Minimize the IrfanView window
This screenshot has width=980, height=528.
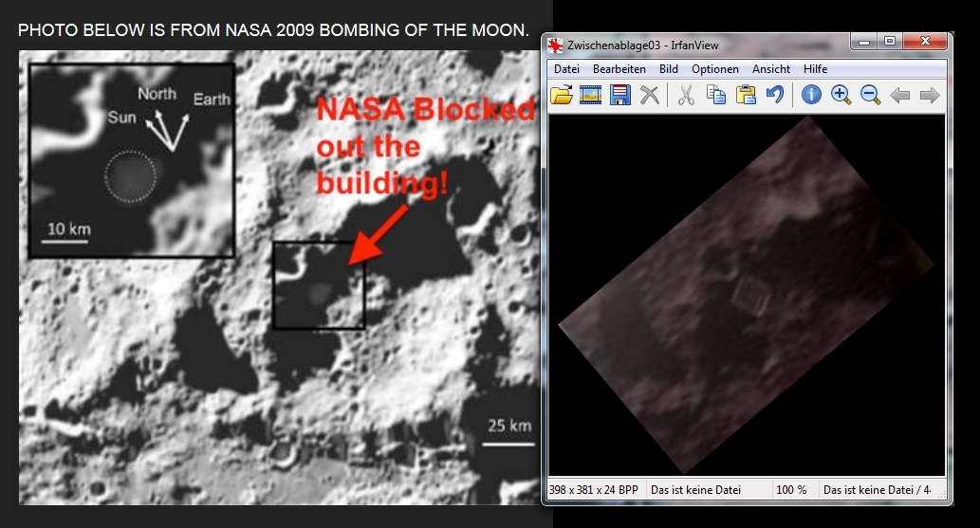863,42
